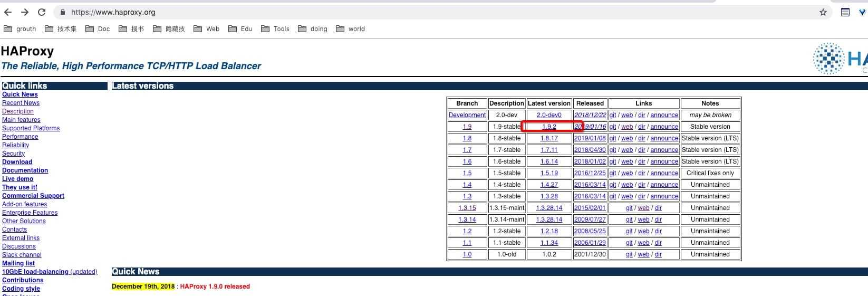Open Enterprise Features link
868x296 pixels.
30,213
